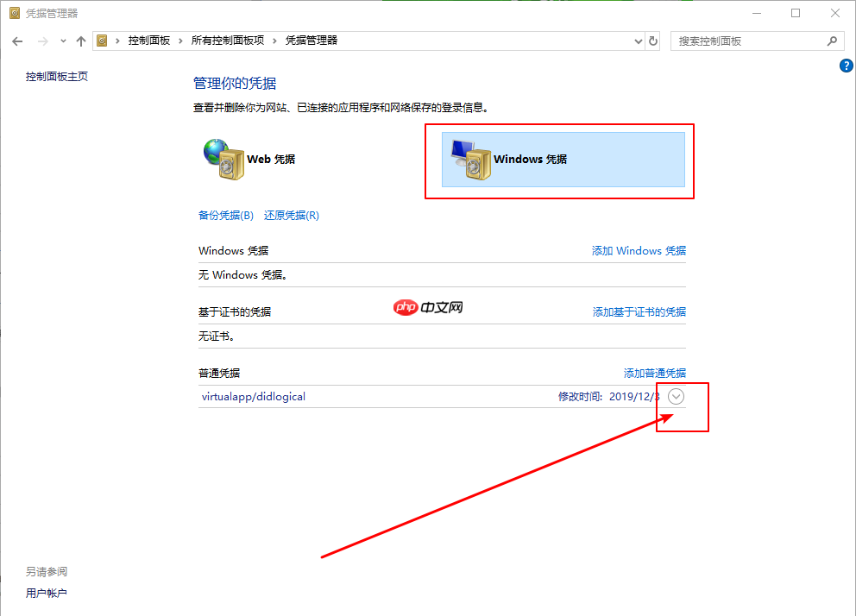
Task: Click the back navigation arrow
Action: click(17, 41)
